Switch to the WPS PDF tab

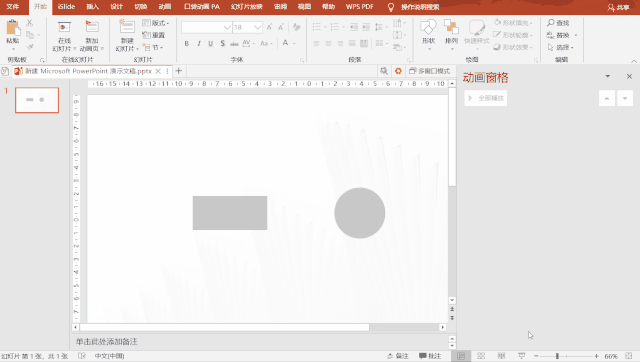pos(360,7)
